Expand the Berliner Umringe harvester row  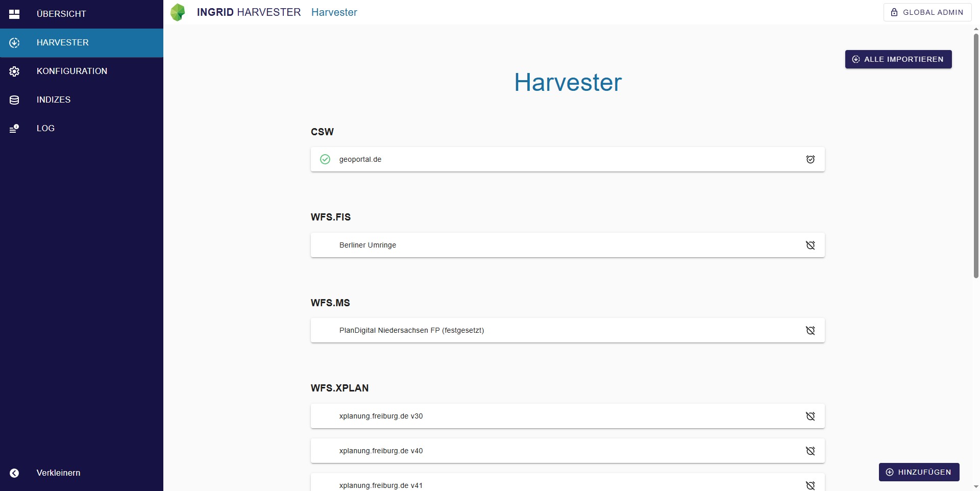[x=561, y=245]
